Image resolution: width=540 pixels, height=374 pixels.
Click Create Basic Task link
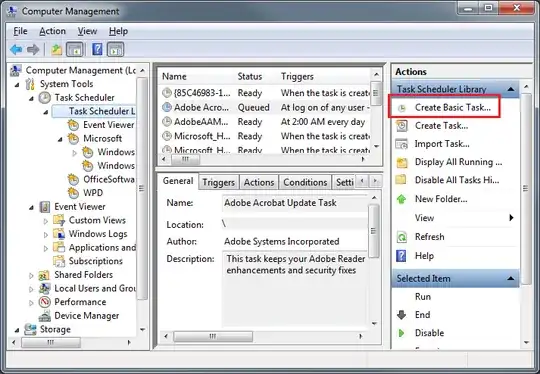click(453, 107)
